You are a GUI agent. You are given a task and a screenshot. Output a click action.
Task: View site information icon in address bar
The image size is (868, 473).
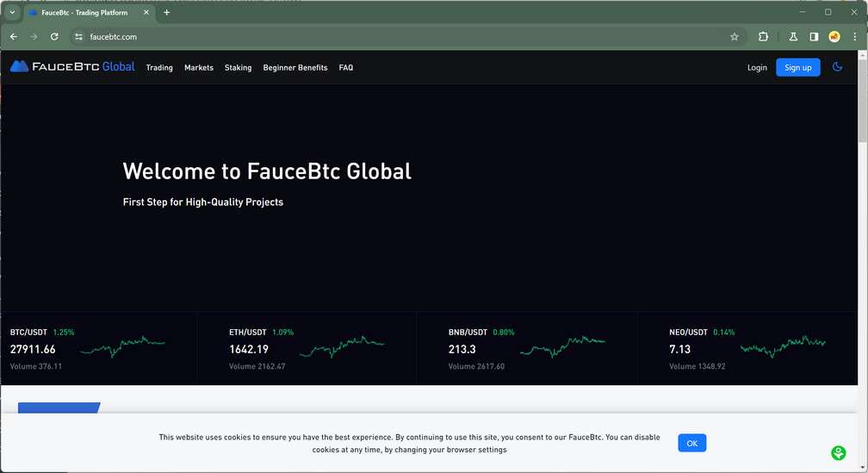(x=78, y=37)
